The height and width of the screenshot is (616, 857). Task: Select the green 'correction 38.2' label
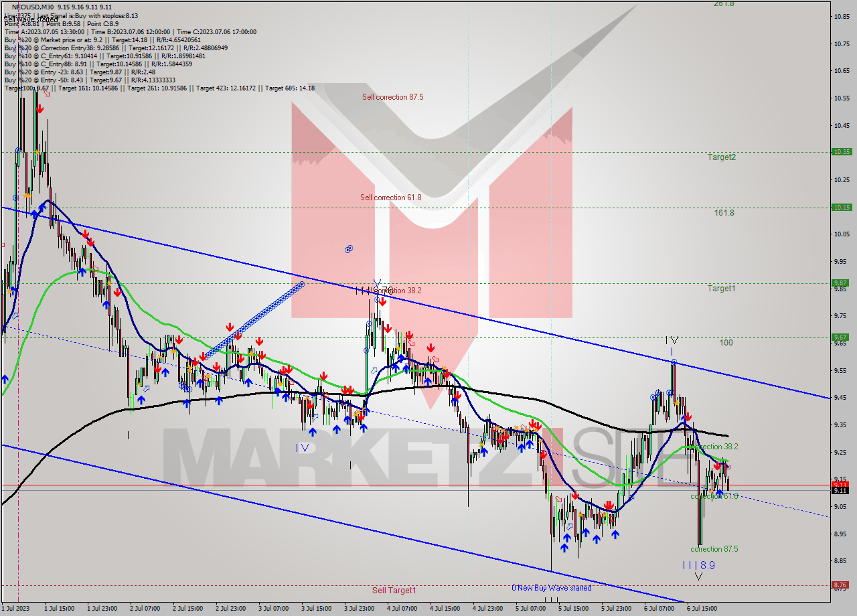click(714, 447)
